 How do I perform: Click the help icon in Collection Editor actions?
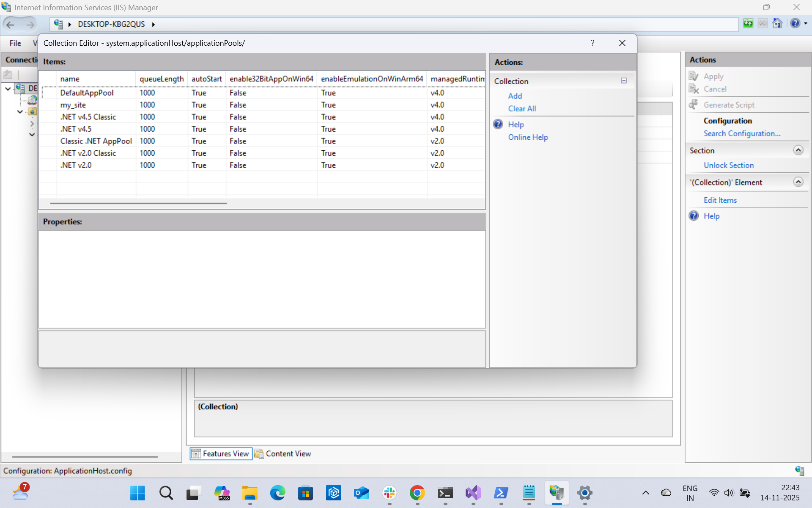pos(498,124)
